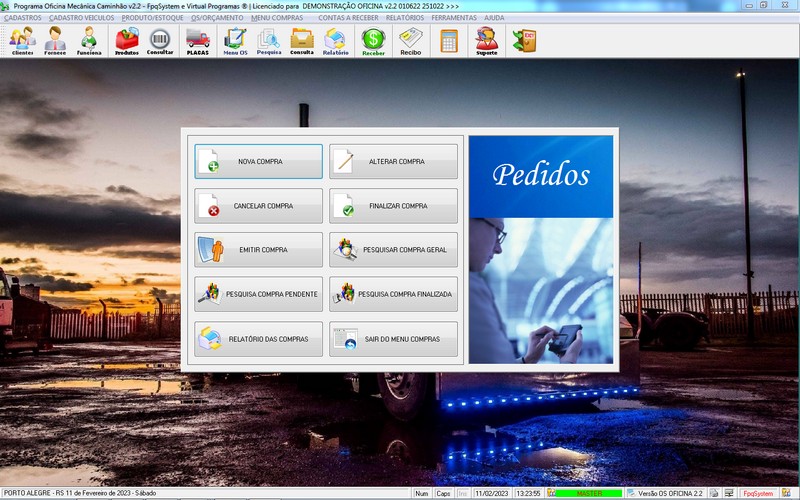800x500 pixels.
Task: Open the CADASTRO VEICULOS menu
Action: [x=82, y=18]
